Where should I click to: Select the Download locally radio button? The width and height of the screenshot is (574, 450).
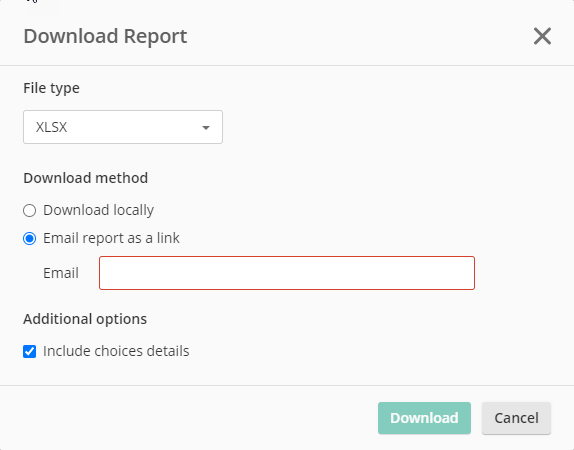(30, 211)
